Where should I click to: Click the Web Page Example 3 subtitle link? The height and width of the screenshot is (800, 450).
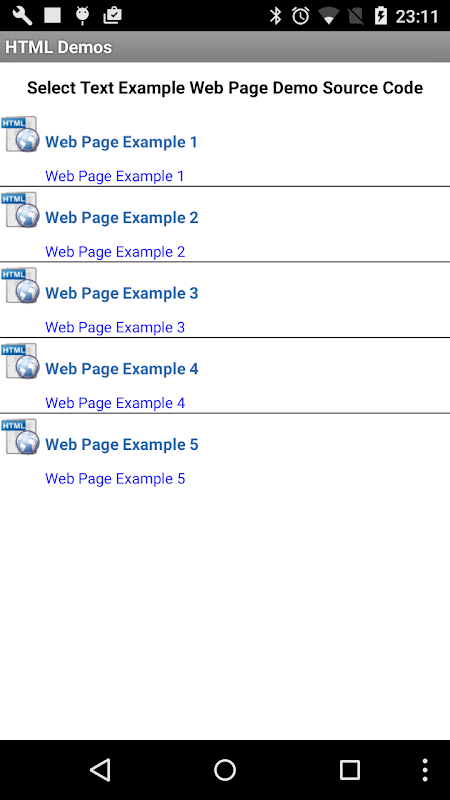tap(115, 327)
